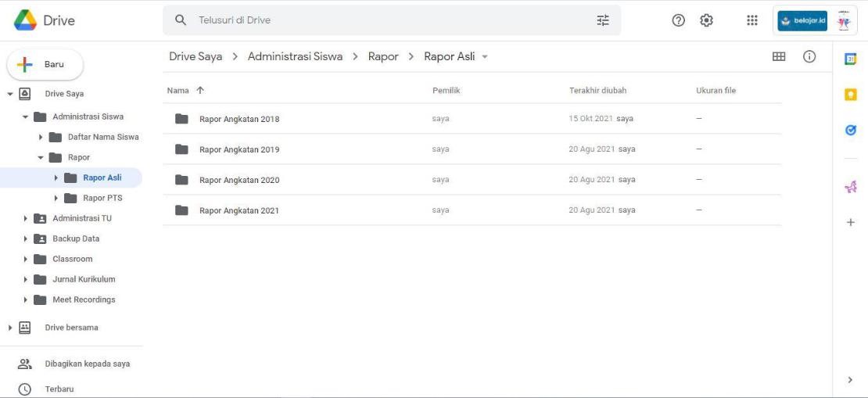Image resolution: width=868 pixels, height=398 pixels.
Task: Open Google Tasks side panel
Action: [x=851, y=131]
